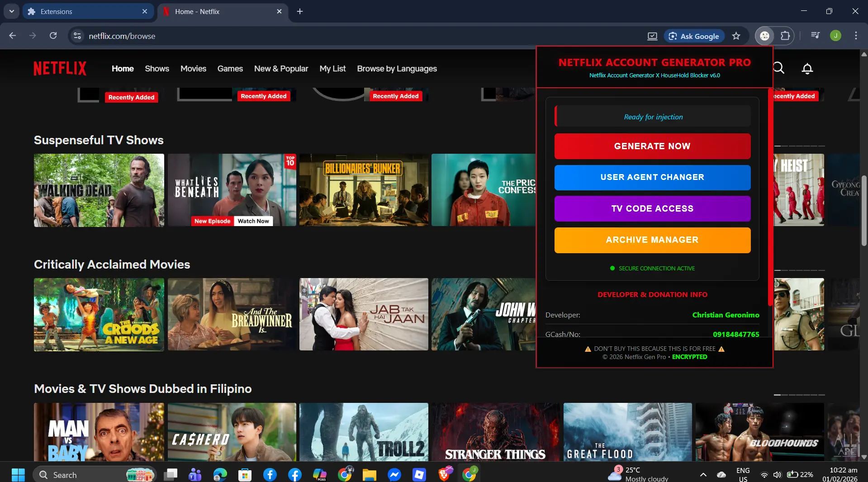Click the active extension icon in toolbar
Viewport: 868px width, 482px height.
(765, 36)
